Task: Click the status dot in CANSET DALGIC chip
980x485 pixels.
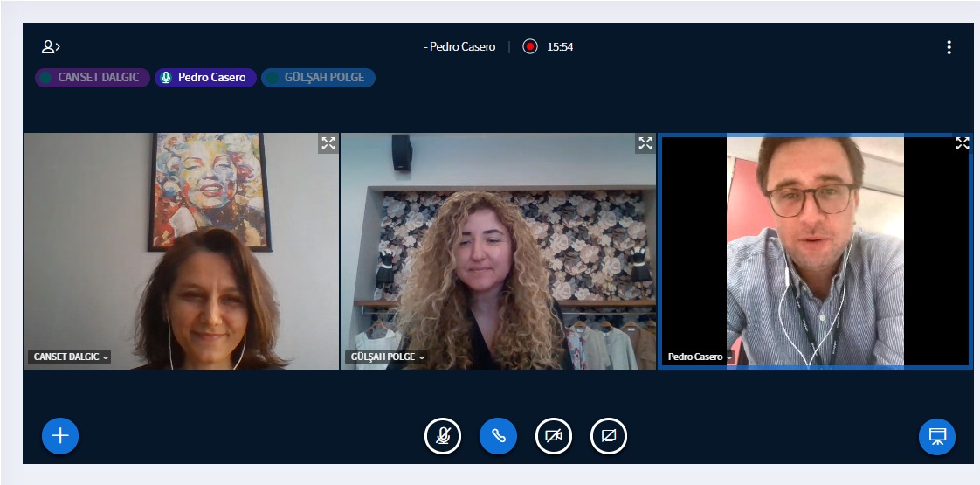Action: 45,78
